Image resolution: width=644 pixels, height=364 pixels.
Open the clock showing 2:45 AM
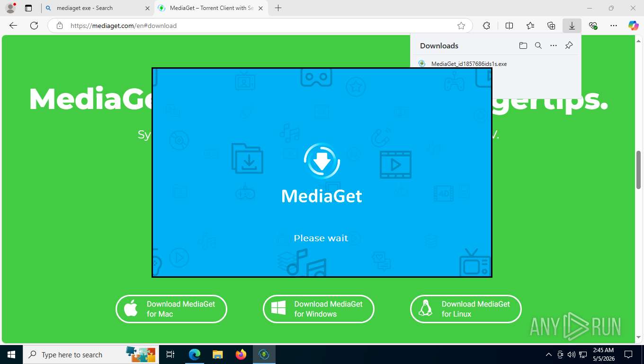[x=603, y=355]
